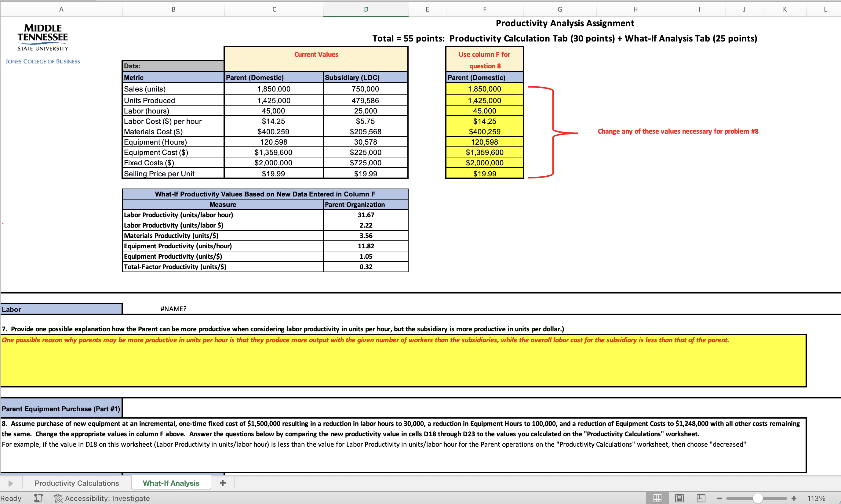Click the sheet tab scroll arrow
The width and height of the screenshot is (841, 504).
coord(10,483)
